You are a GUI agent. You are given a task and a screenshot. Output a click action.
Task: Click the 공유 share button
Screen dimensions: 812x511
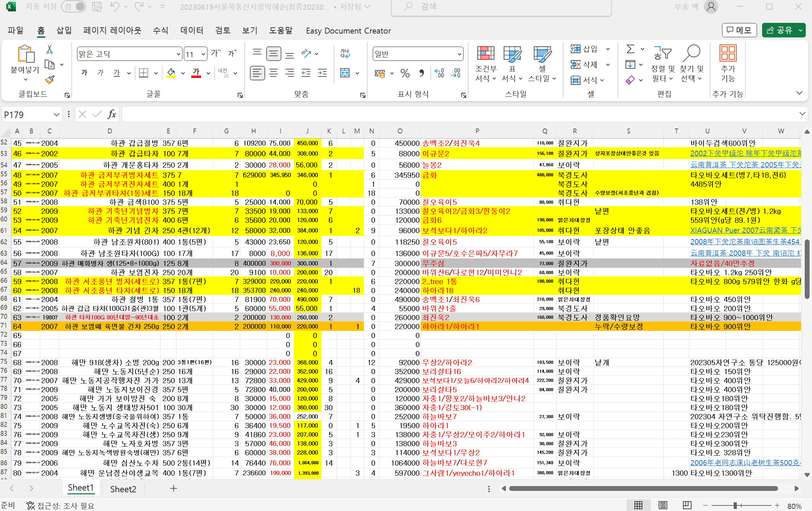click(x=779, y=30)
